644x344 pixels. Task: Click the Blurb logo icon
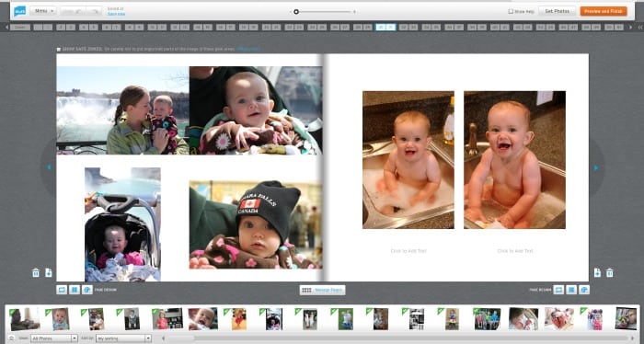click(19, 11)
